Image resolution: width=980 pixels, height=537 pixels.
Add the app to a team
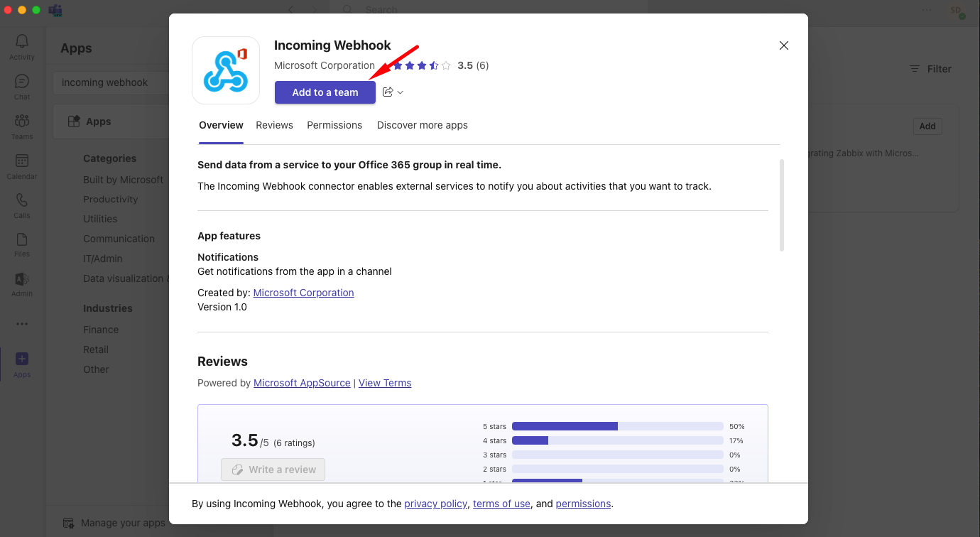[x=325, y=92]
